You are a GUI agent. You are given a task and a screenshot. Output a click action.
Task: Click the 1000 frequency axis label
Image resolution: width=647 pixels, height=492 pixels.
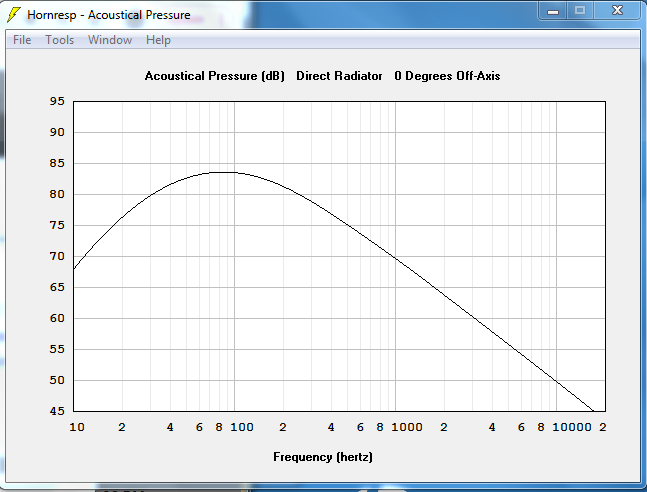pyautogui.click(x=407, y=427)
